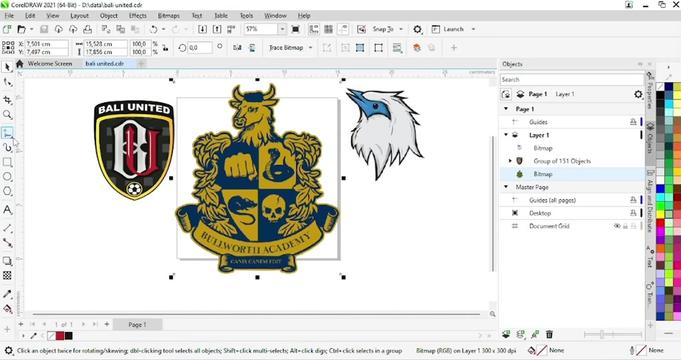The width and height of the screenshot is (681, 360).
Task: Select the Interactive Fill tool
Action: tap(7, 309)
